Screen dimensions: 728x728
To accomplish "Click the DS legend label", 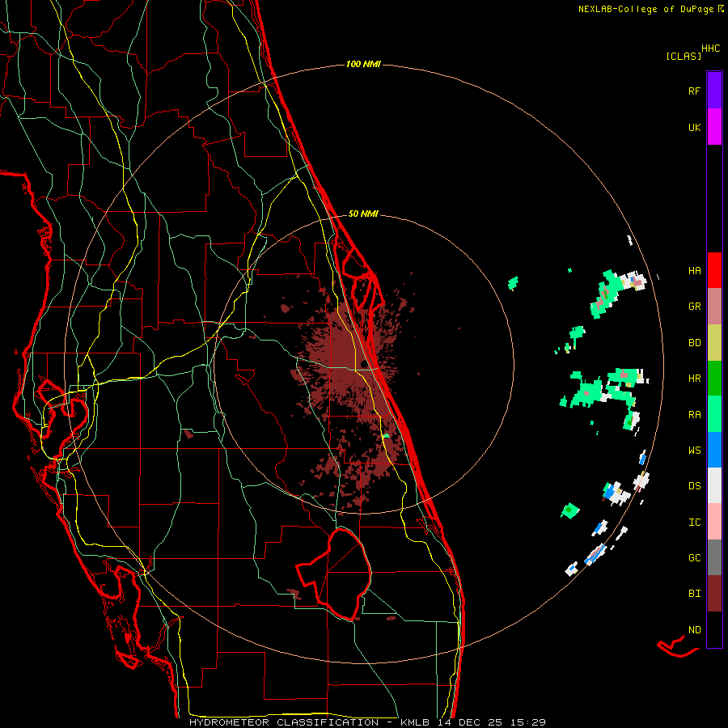I will click(694, 486).
